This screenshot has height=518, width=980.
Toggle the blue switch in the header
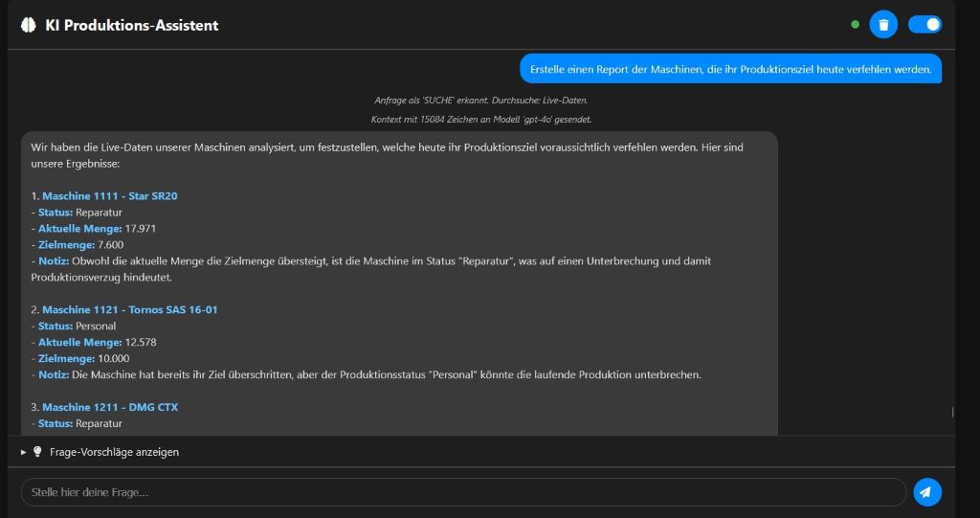(x=924, y=25)
